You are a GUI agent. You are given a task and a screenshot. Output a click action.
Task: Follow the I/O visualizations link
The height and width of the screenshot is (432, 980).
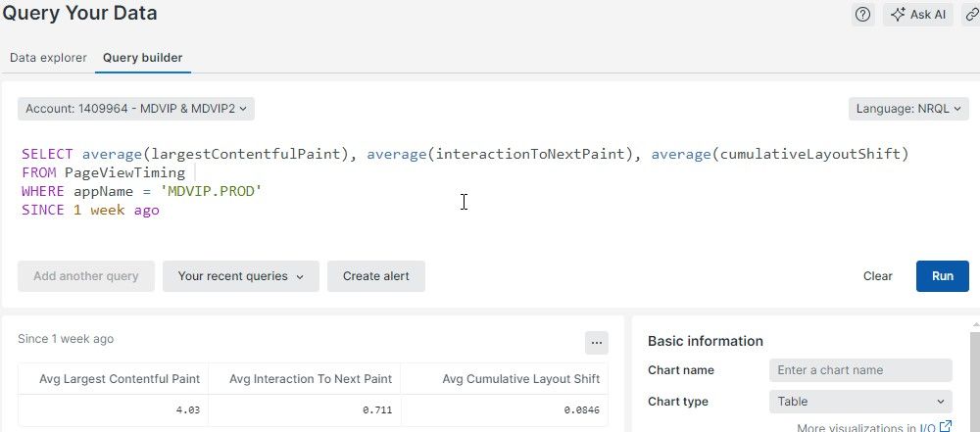927,428
